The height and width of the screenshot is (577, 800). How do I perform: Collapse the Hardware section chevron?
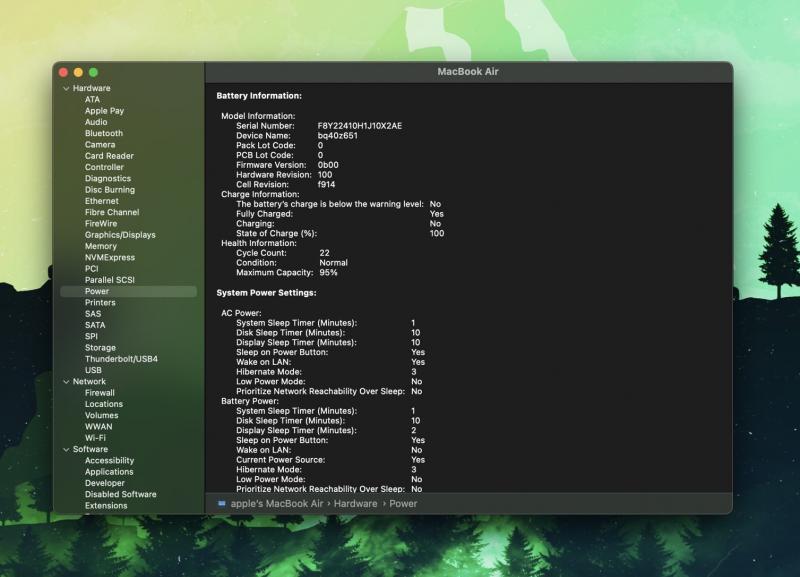[66, 88]
